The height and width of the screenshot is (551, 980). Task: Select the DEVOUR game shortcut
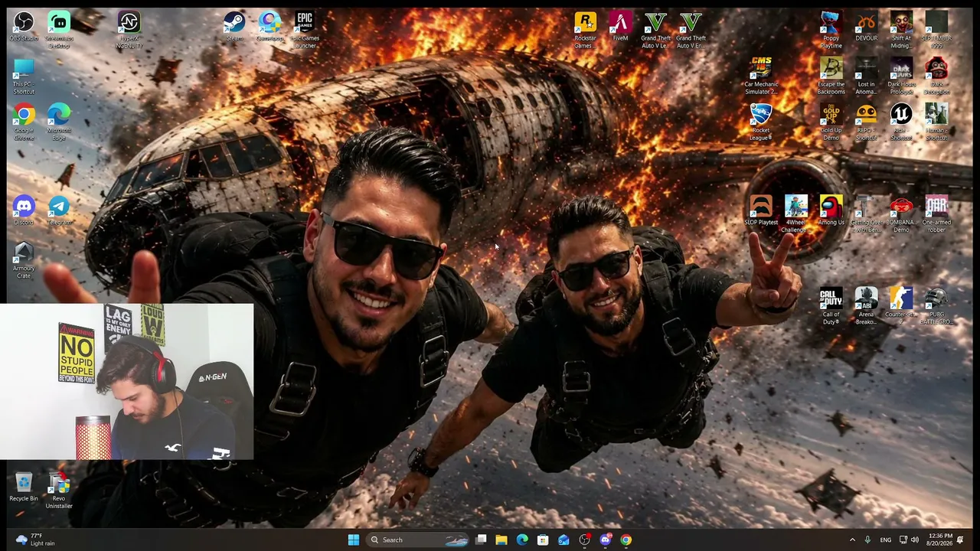(866, 26)
